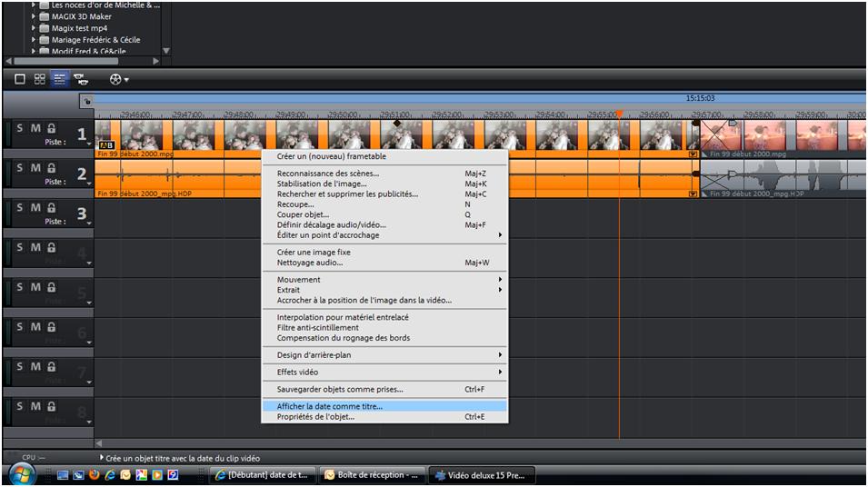
Task: Click the A/B transition icon on track 1 clip
Action: click(105, 144)
